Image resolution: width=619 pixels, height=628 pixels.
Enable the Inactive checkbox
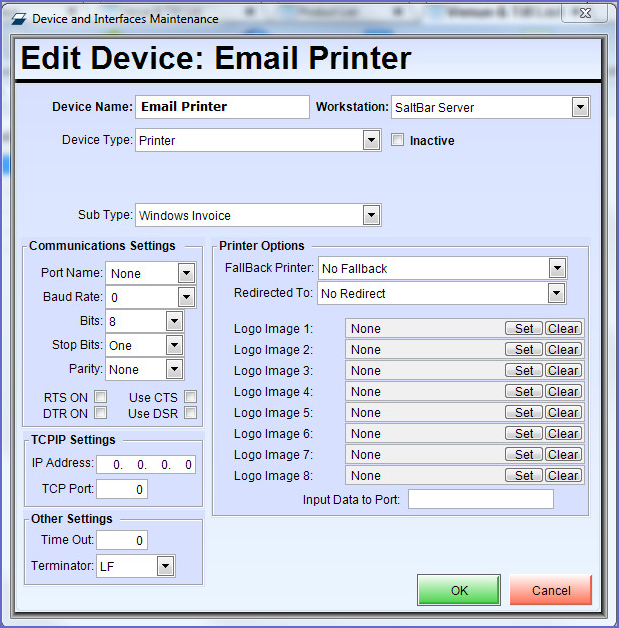tap(398, 140)
